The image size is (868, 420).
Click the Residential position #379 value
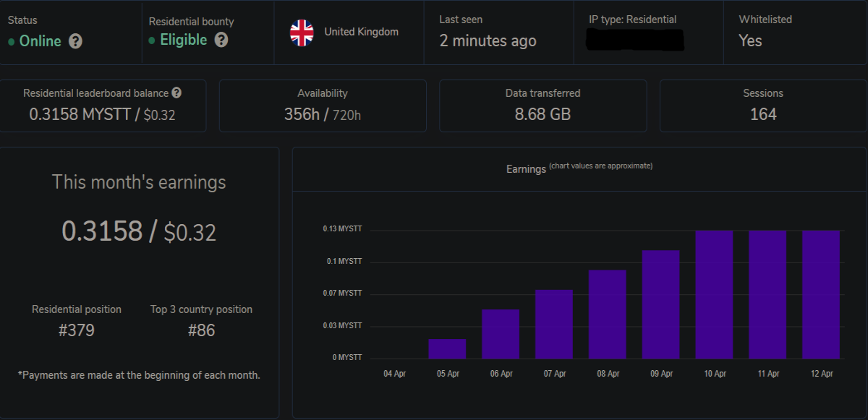pos(77,331)
